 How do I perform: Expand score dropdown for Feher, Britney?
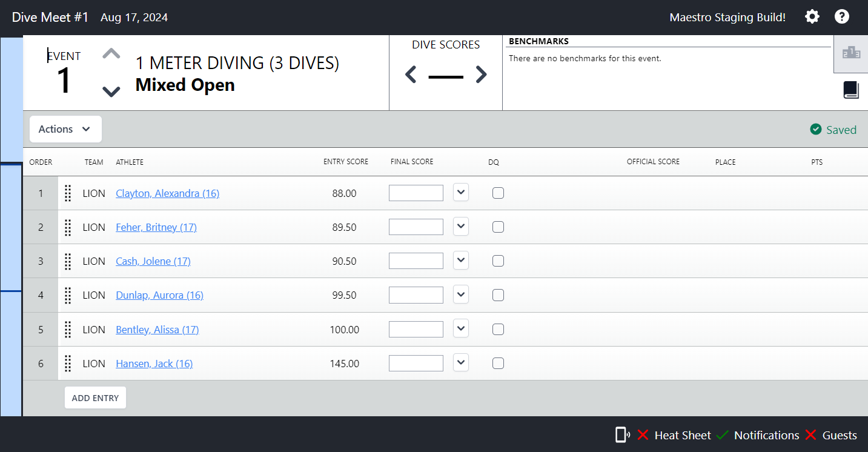461,227
